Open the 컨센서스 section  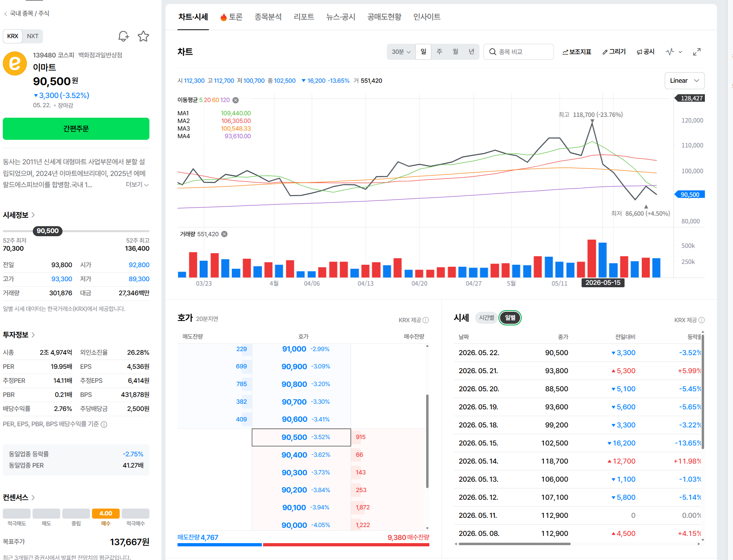(x=19, y=497)
